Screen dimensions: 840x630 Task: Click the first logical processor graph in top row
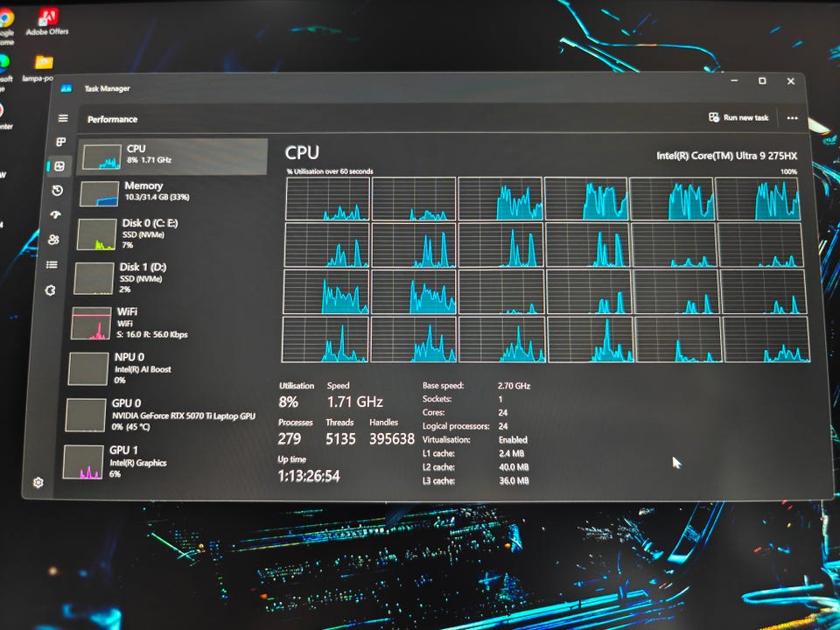[327, 199]
